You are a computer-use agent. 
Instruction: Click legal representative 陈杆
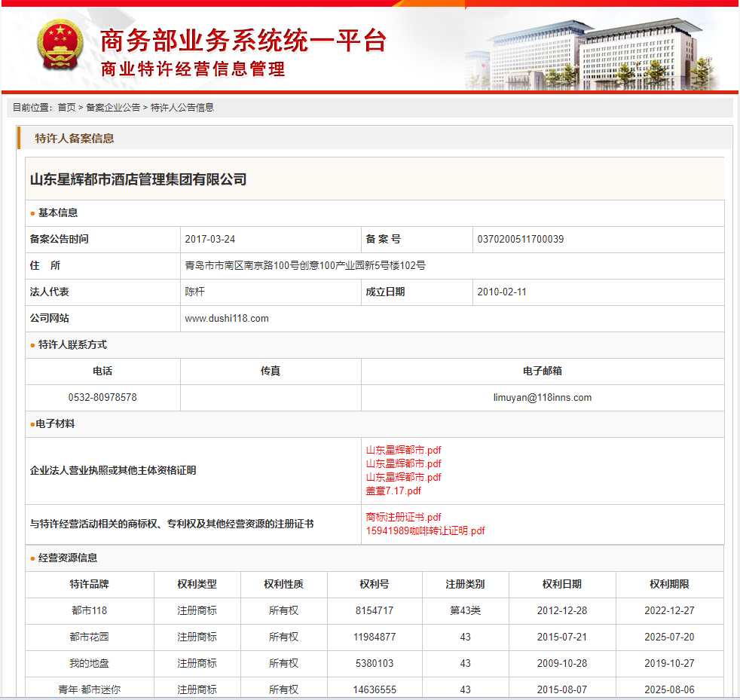click(195, 292)
